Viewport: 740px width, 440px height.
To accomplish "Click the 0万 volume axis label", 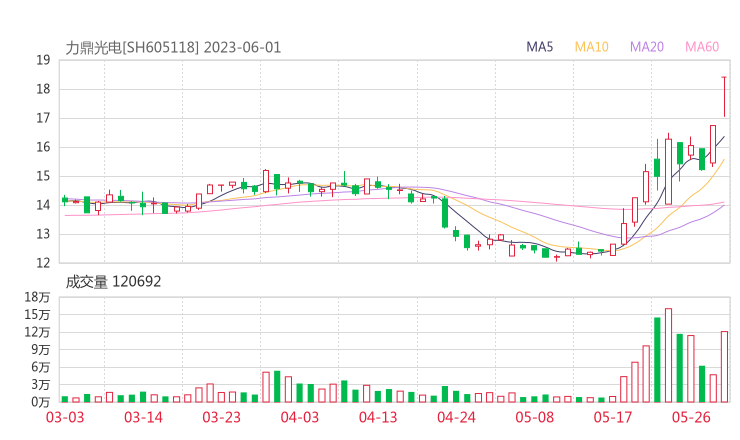I will 41,402.
